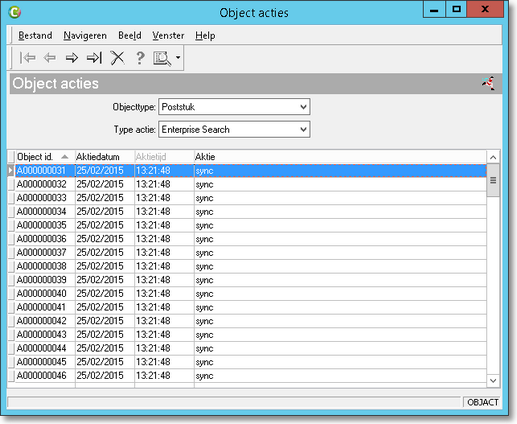The height and width of the screenshot is (424, 517).
Task: Select row A000000045
Action: 251,362
